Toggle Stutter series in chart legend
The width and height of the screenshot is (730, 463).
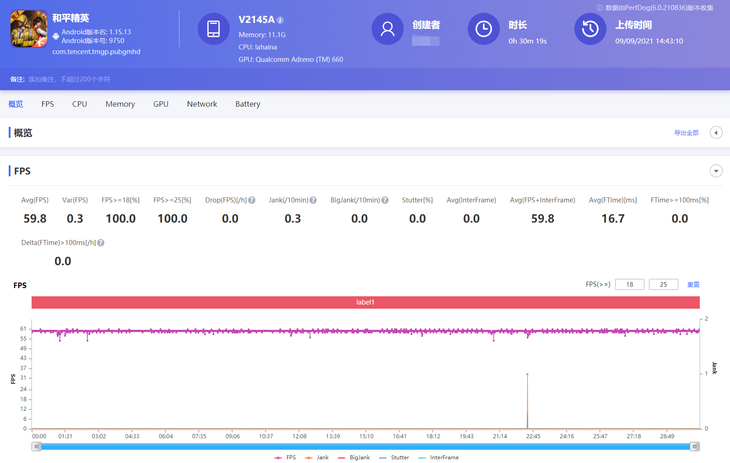tap(394, 457)
